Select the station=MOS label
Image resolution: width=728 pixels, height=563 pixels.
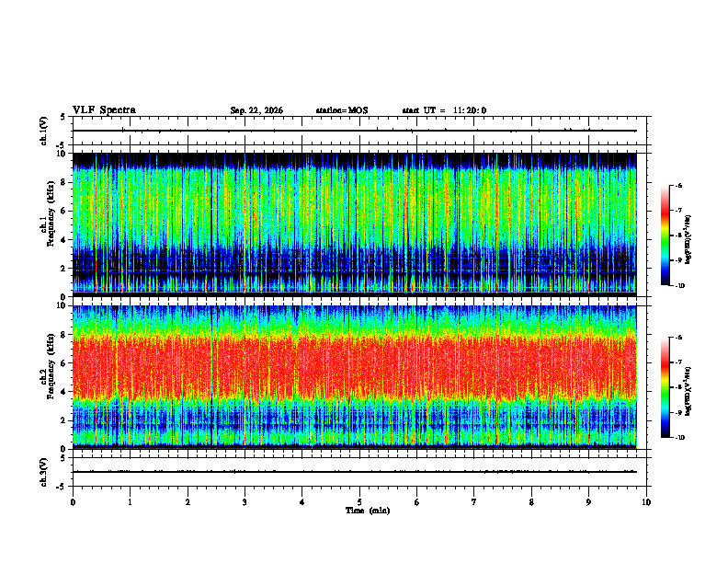tap(342, 110)
